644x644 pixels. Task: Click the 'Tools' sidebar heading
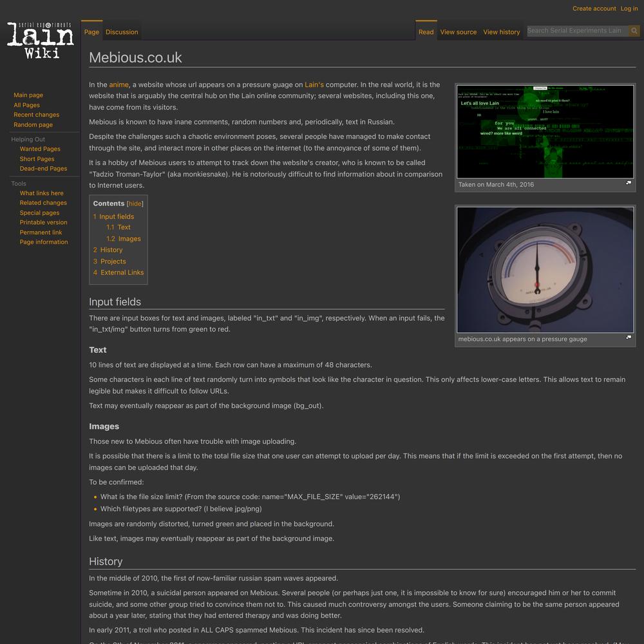point(19,184)
